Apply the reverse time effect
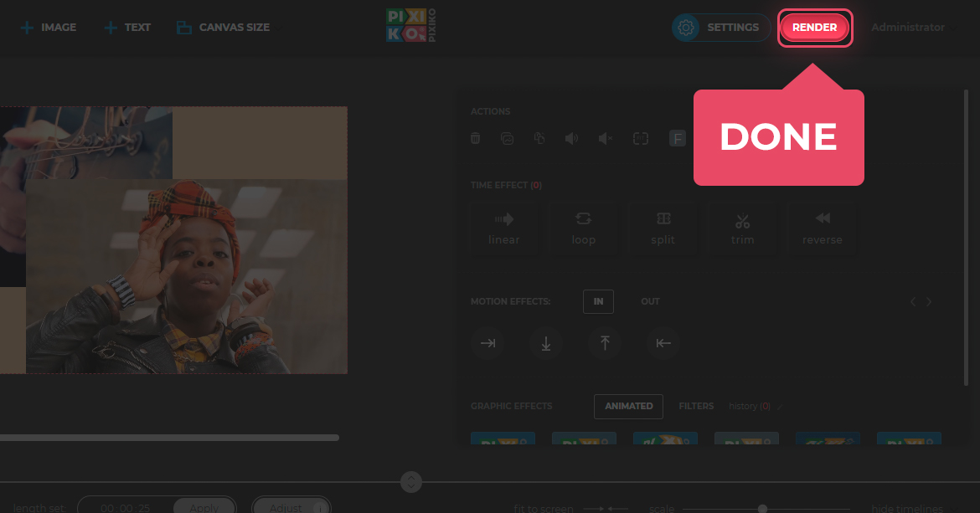980x513 pixels. [822, 228]
